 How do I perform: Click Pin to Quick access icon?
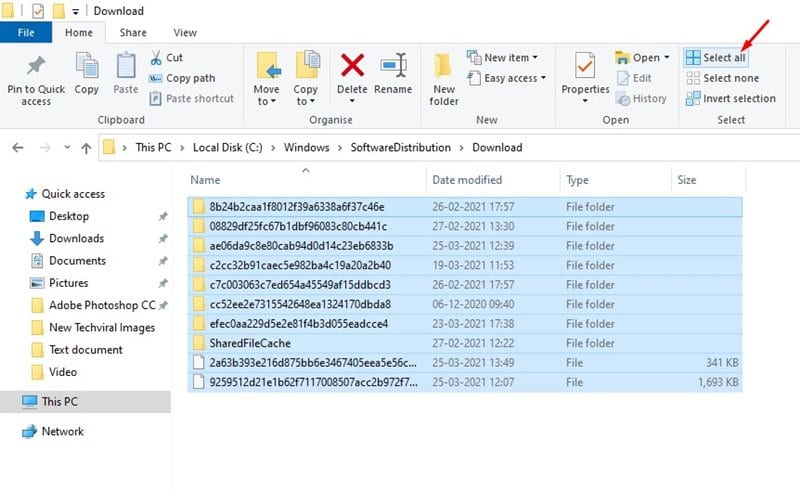click(36, 65)
